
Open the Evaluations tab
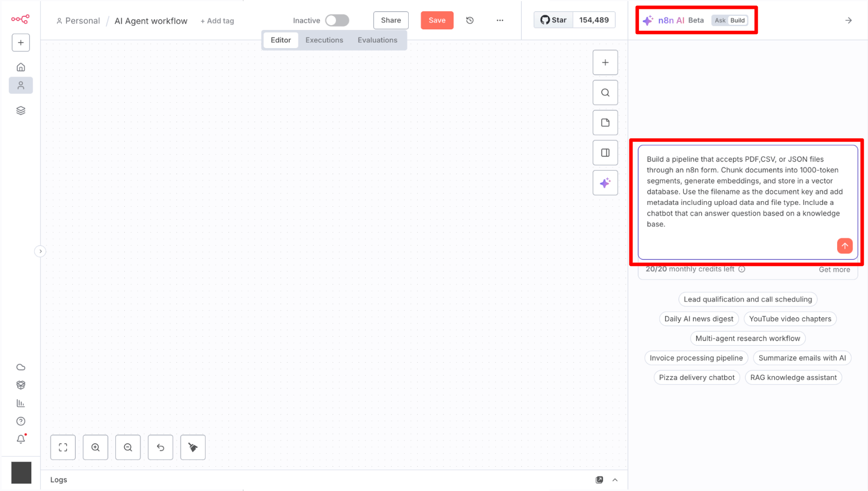tap(377, 40)
